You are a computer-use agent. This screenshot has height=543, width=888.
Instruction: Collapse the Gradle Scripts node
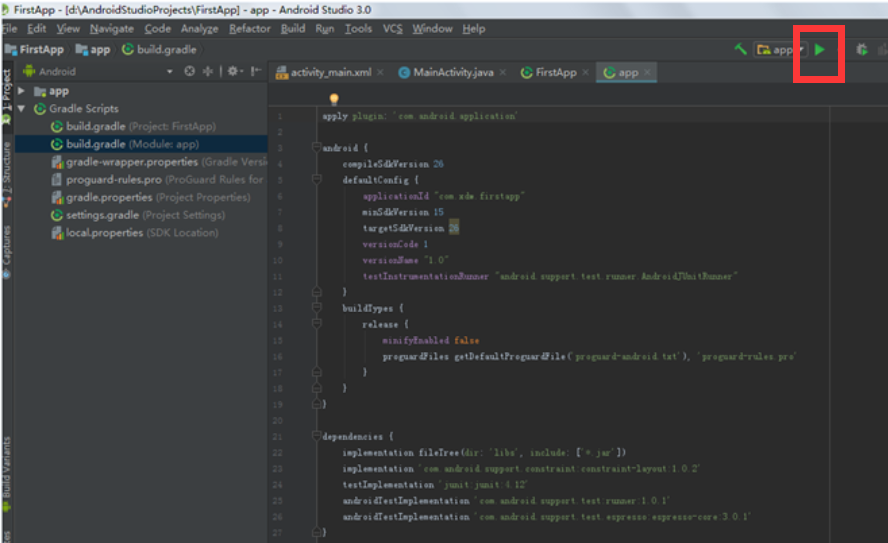(21, 108)
